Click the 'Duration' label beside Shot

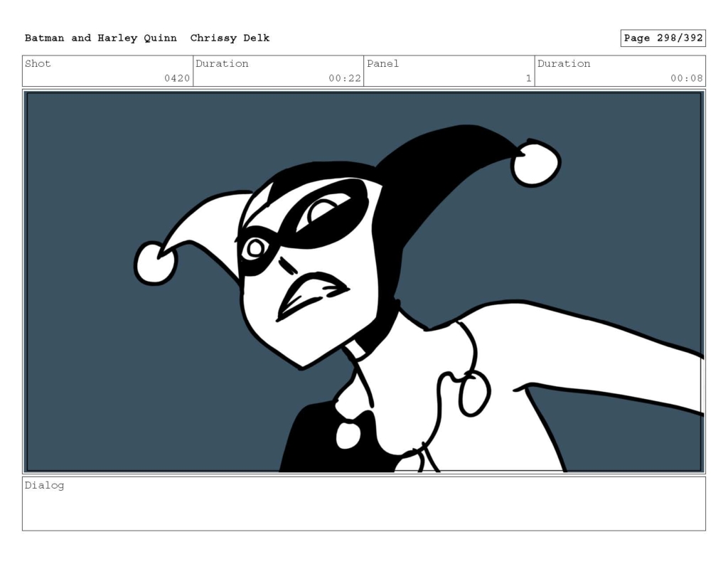tap(222, 63)
